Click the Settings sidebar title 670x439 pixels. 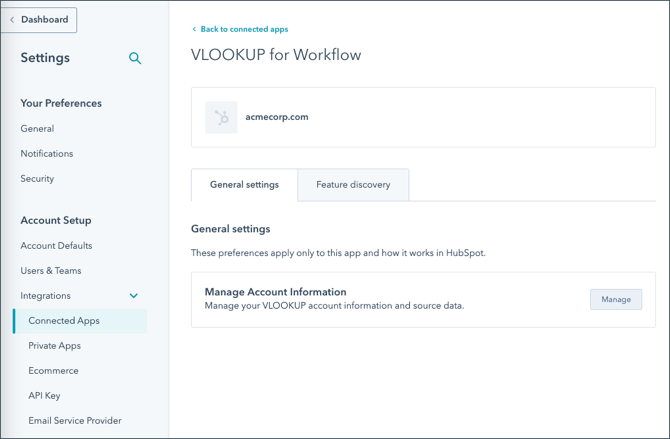45,58
